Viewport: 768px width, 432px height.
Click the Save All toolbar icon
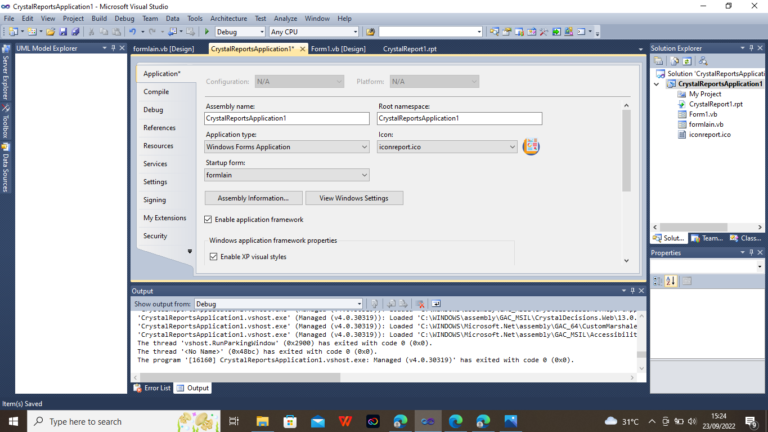pos(75,32)
